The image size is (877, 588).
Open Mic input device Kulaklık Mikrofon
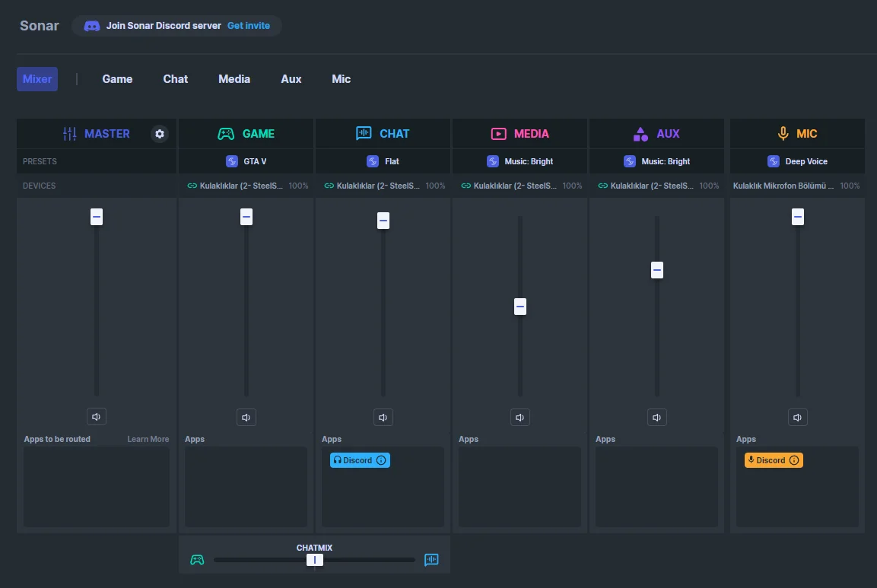pos(798,186)
